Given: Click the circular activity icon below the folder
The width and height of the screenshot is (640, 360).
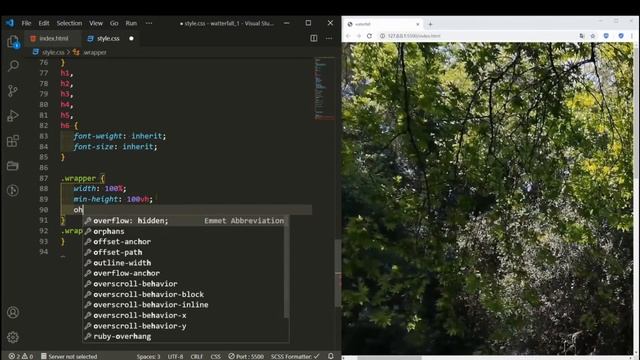Looking at the screenshot, I should point(13,190).
